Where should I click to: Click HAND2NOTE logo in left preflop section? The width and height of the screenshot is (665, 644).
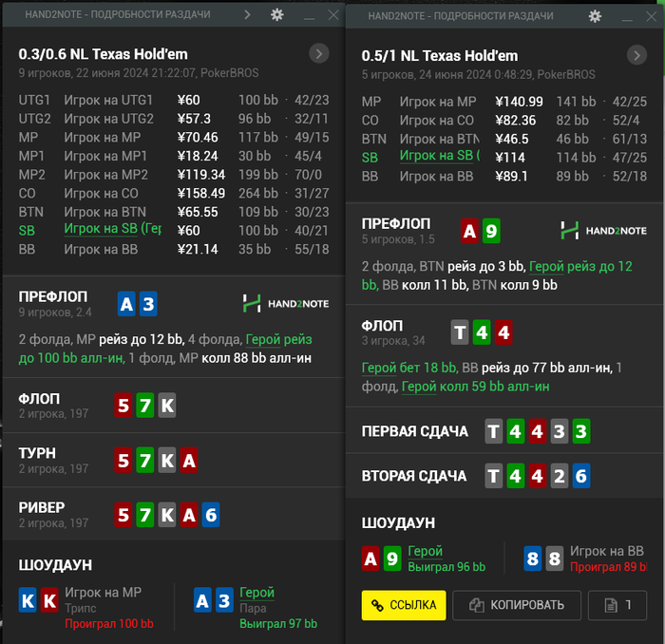pos(286,304)
